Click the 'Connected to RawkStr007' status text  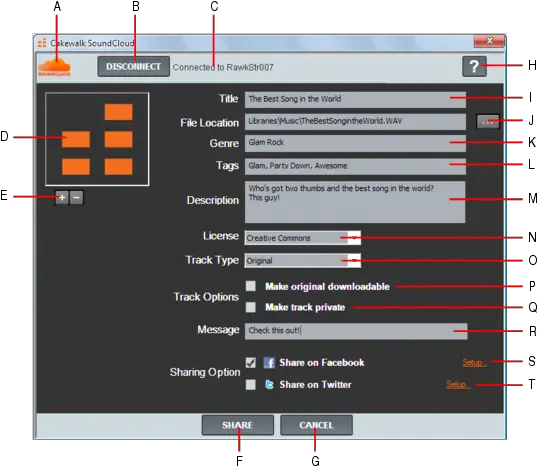(223, 67)
